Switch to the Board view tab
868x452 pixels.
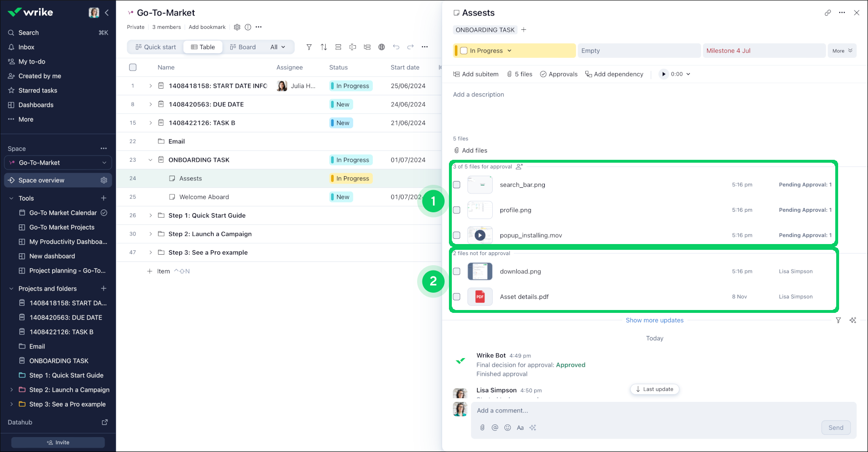[243, 47]
